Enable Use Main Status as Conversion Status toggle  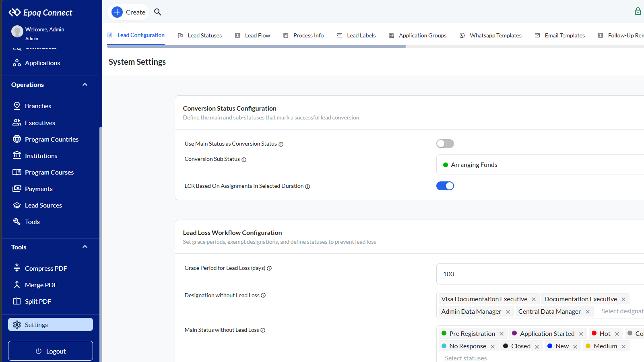(445, 144)
